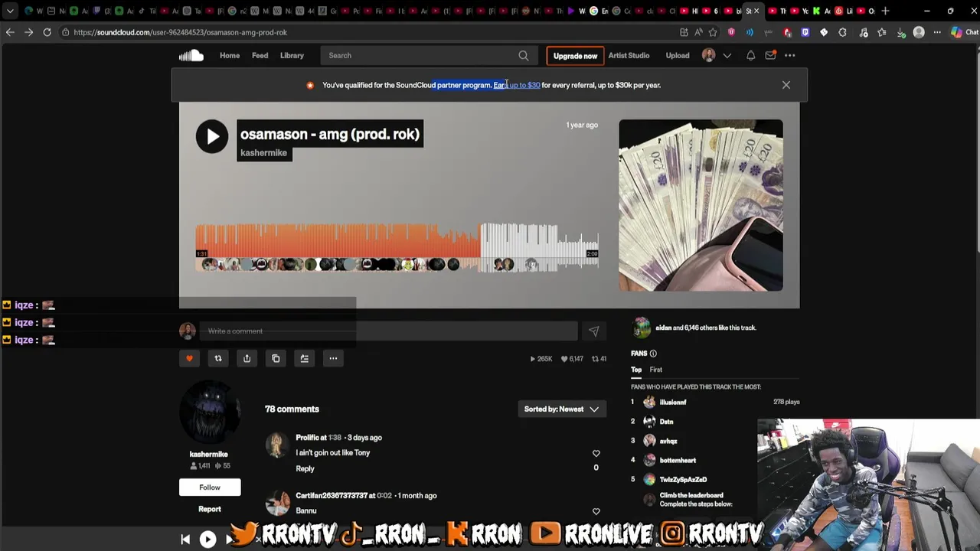
Task: Open the browser tab search dropdown
Action: click(10, 11)
